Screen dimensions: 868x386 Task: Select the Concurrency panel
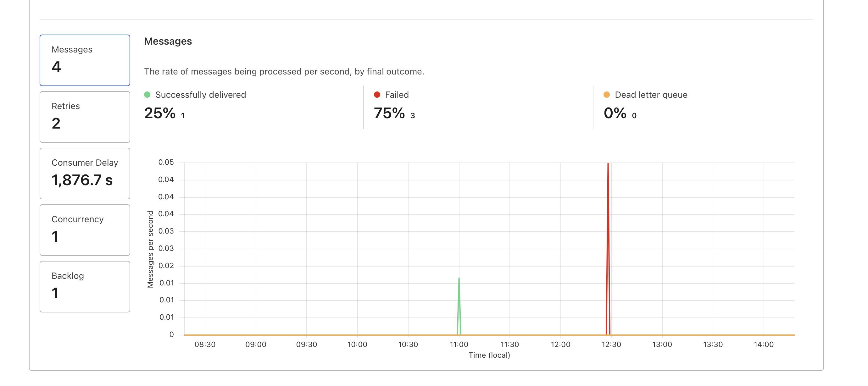pos(85,230)
